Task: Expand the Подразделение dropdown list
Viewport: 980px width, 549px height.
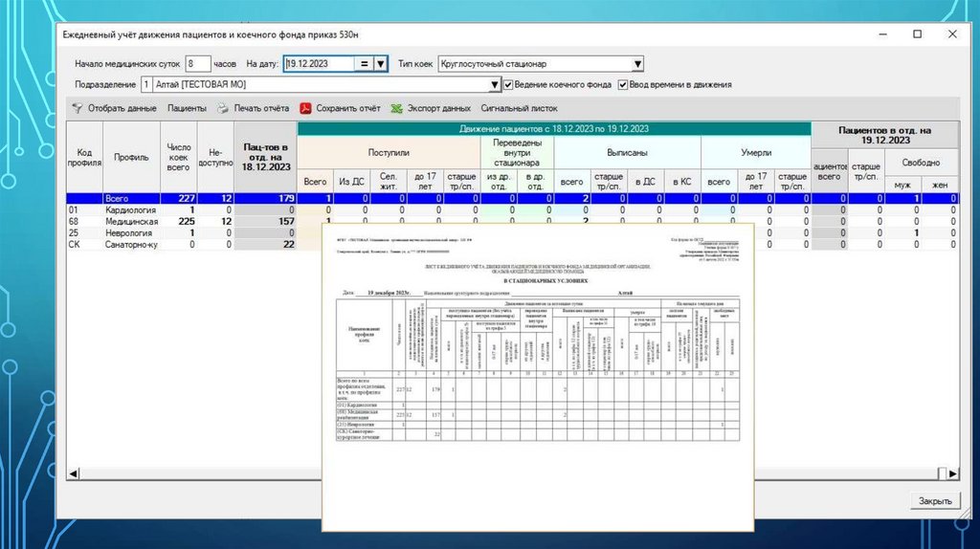Action: tap(495, 85)
